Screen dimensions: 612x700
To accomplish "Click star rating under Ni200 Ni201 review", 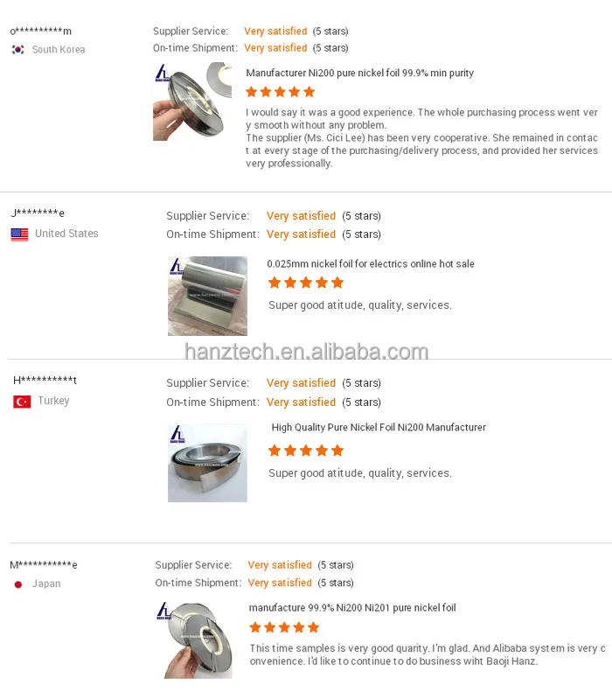I will coord(284,627).
